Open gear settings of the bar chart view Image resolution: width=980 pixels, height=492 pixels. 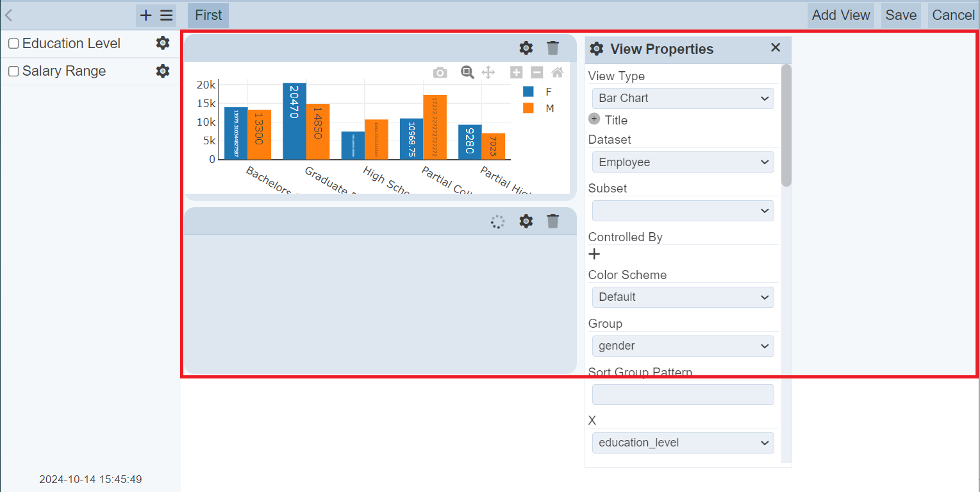[526, 47]
